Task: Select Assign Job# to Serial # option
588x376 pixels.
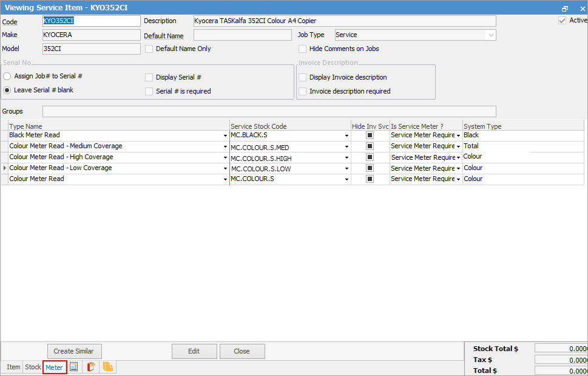Action: pos(7,76)
